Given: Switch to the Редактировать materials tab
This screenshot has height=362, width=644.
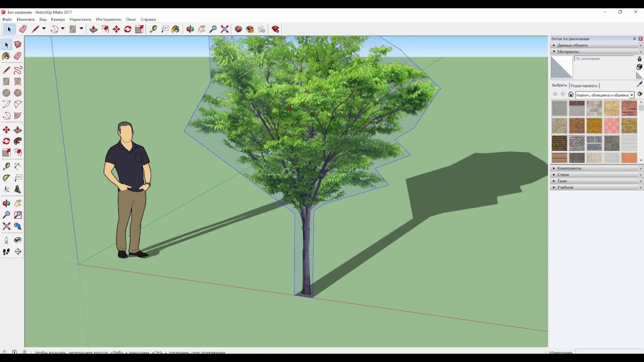Looking at the screenshot, I should 584,85.
